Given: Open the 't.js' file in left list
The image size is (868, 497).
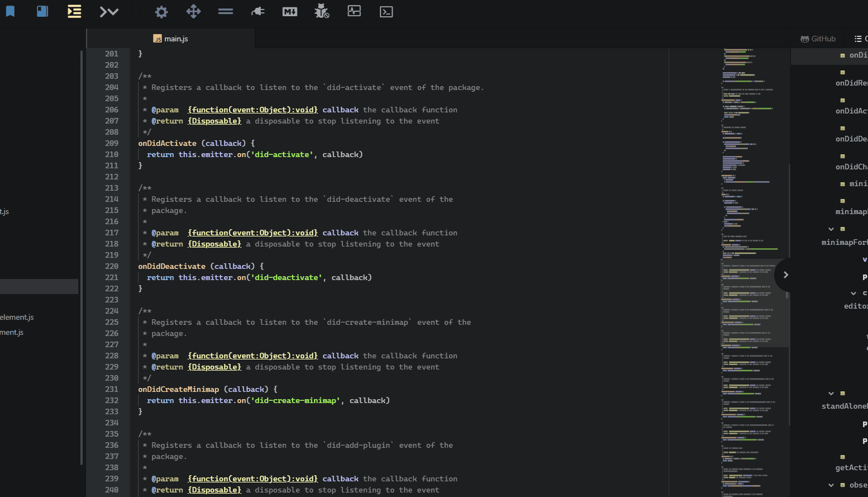Looking at the screenshot, I should click(x=4, y=211).
